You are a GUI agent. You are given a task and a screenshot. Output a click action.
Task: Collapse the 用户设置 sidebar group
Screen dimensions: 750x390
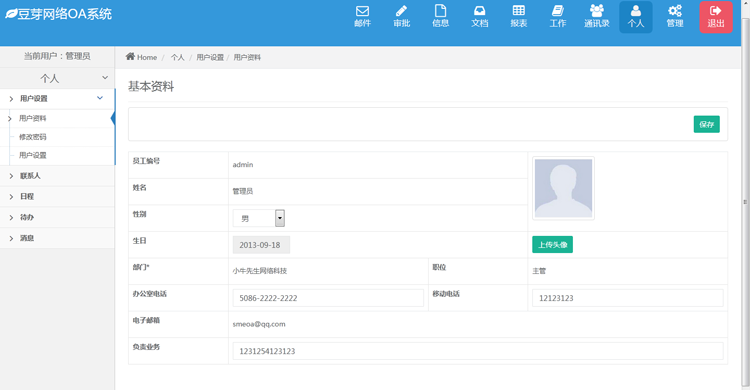(57, 99)
